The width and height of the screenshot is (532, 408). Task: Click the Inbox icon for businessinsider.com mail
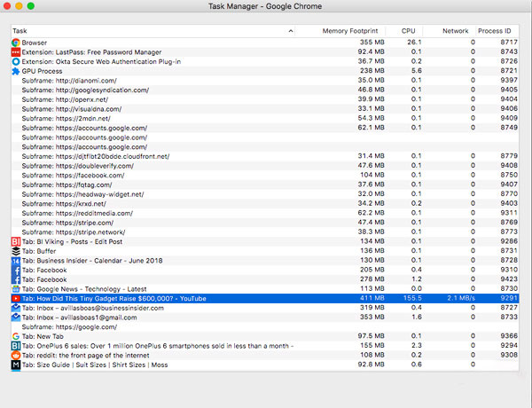[x=16, y=308]
